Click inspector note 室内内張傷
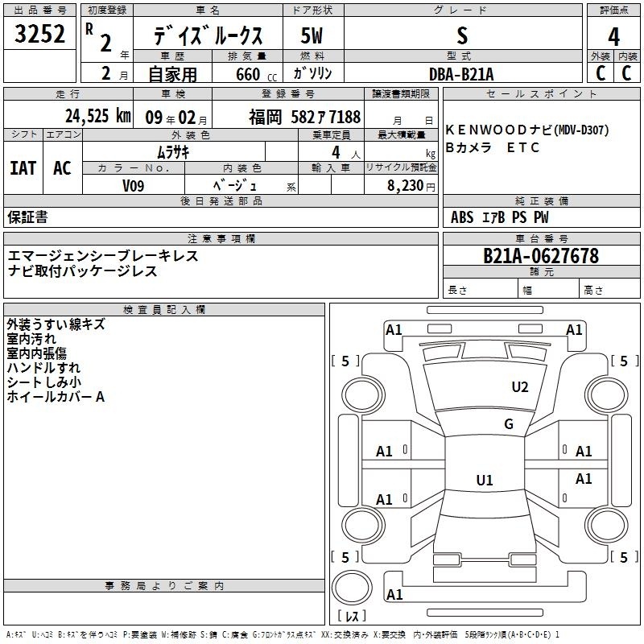The image size is (644, 644). coord(36,353)
